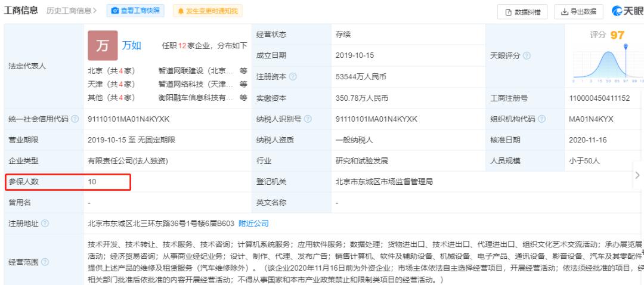644x285 pixels.
Task: Click 实缴资本 value 350.78万人民币
Action: click(361, 98)
